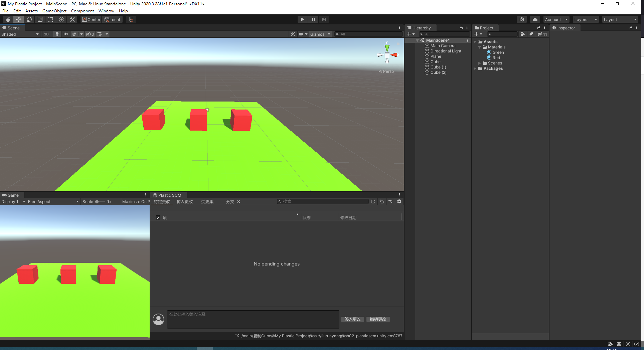The width and height of the screenshot is (644, 350).
Task: Toggle scene audio on or off
Action: coord(65,34)
